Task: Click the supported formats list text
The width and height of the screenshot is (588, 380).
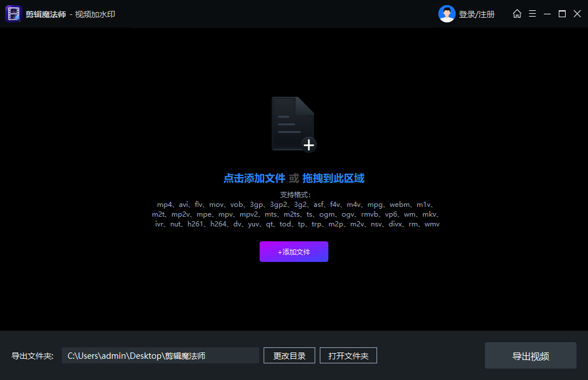Action: coord(296,214)
